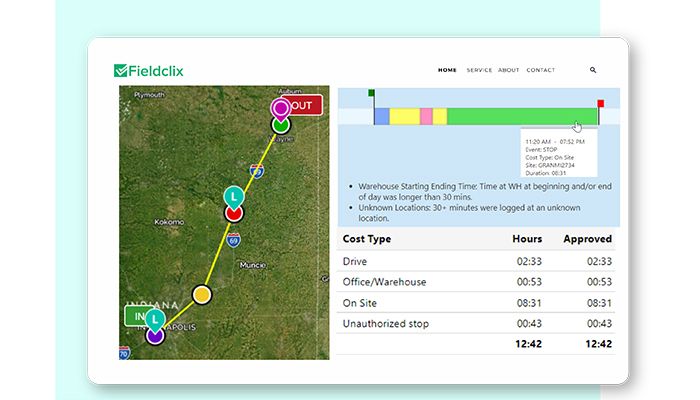Click On Site hours value 08:31

click(529, 303)
